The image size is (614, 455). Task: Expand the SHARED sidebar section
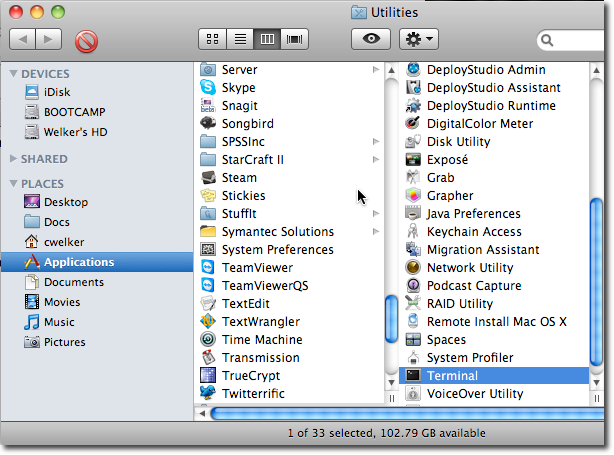tap(13, 159)
